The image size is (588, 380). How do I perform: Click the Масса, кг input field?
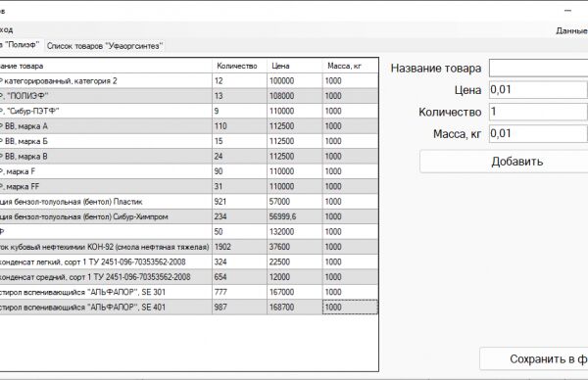click(x=538, y=134)
